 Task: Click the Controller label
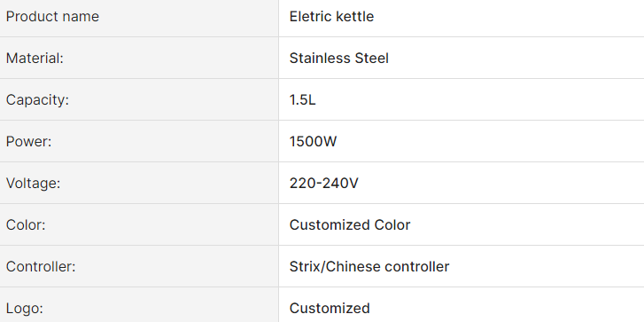pyautogui.click(x=41, y=266)
